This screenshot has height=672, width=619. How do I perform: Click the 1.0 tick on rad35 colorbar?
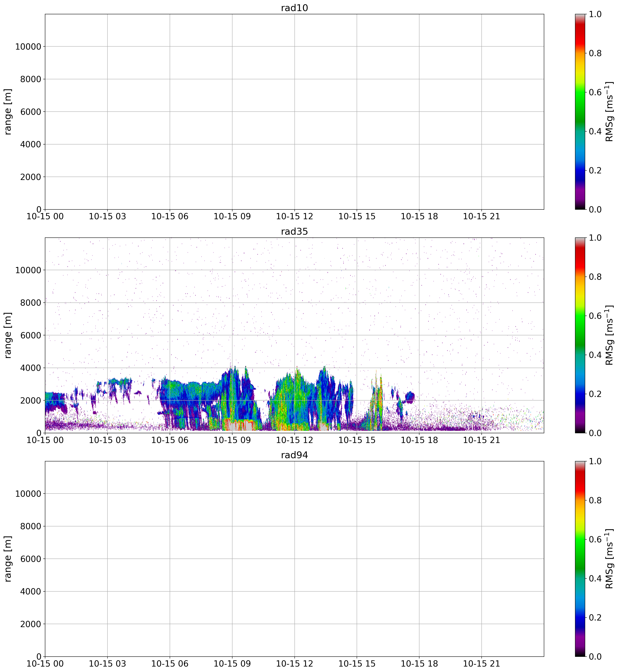595,238
